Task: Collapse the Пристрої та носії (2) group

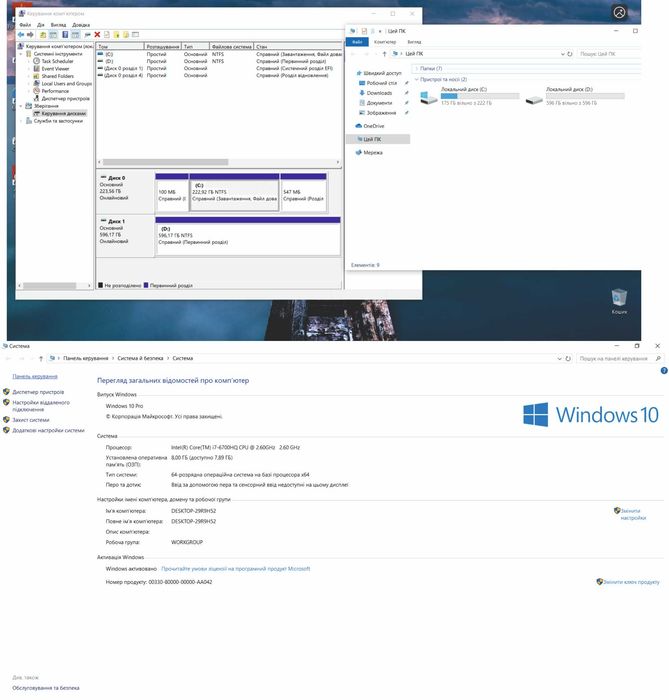Action: [x=417, y=79]
